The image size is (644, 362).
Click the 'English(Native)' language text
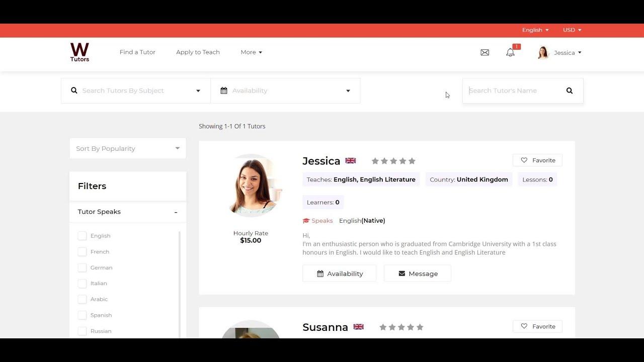(362, 221)
